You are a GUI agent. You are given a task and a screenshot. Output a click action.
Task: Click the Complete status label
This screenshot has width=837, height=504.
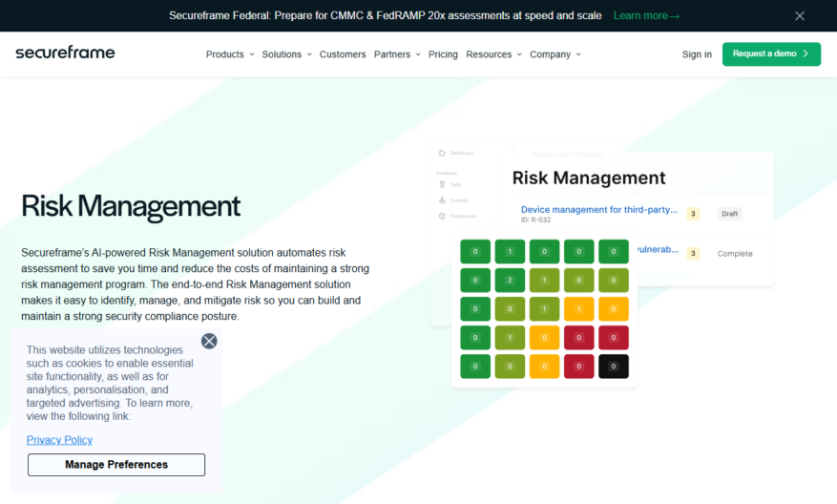[x=735, y=254]
